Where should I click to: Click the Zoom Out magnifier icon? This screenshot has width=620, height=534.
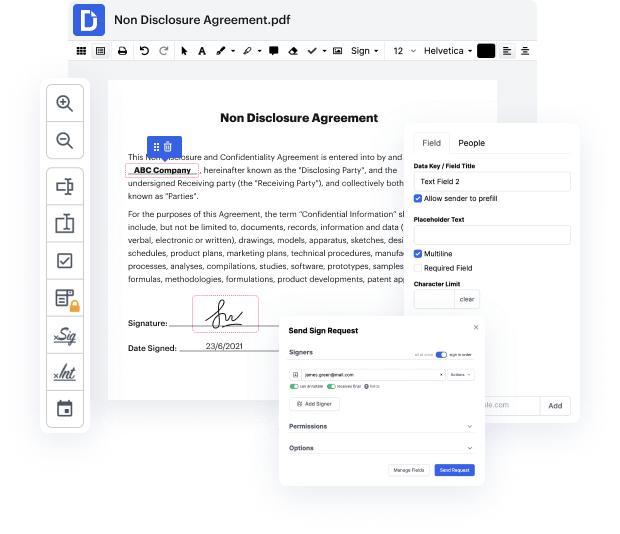(65, 141)
